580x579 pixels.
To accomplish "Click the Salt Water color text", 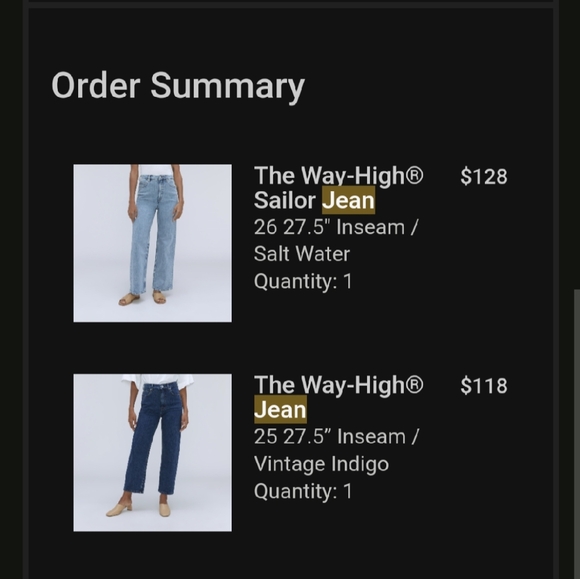I will tap(302, 254).
